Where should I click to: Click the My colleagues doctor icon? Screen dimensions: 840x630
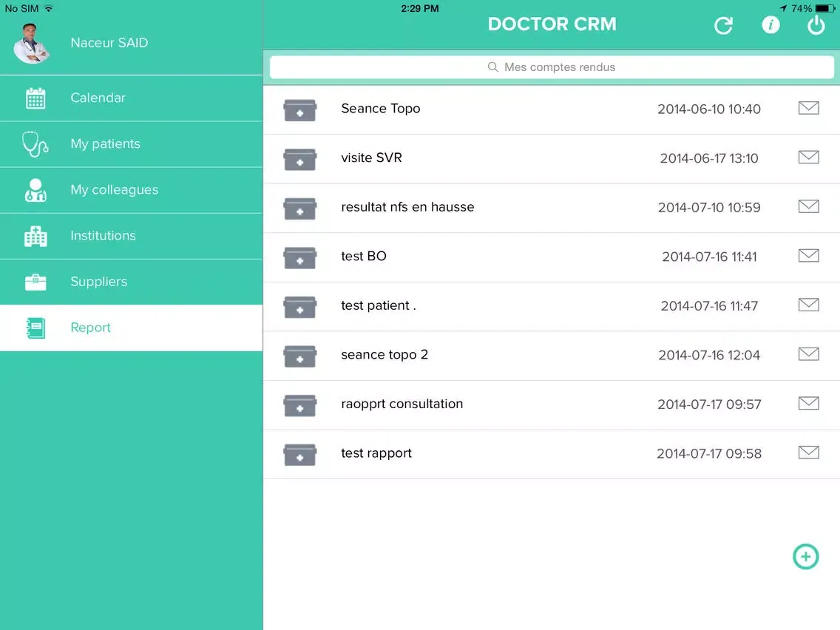(x=35, y=190)
